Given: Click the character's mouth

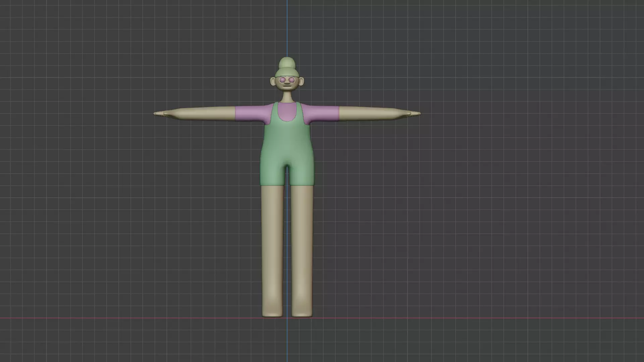Looking at the screenshot, I should click(x=287, y=86).
